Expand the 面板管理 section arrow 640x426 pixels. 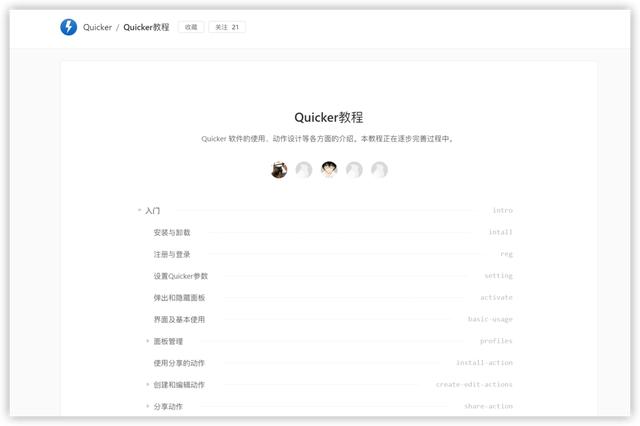147,341
